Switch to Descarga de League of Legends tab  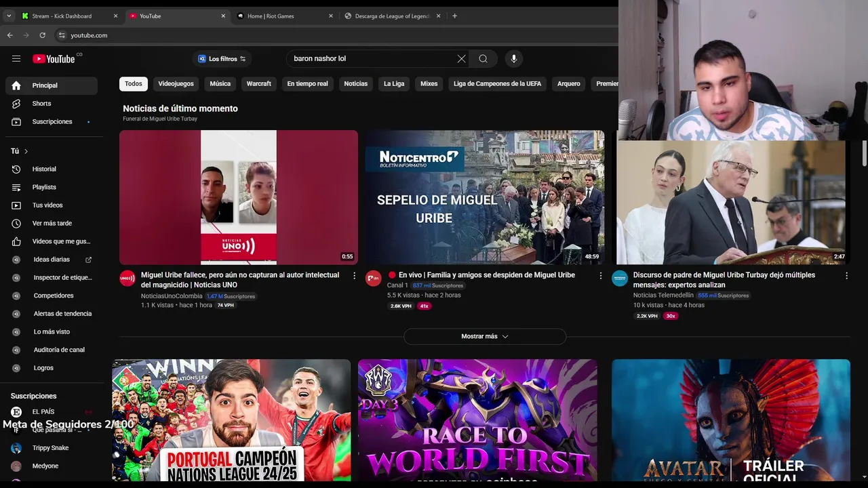point(392,16)
